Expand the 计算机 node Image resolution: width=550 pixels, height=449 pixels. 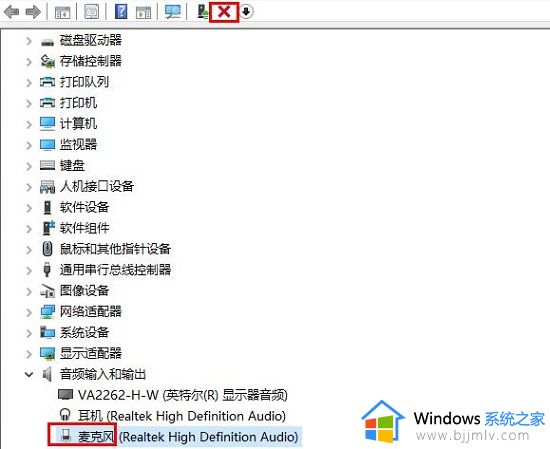29,125
